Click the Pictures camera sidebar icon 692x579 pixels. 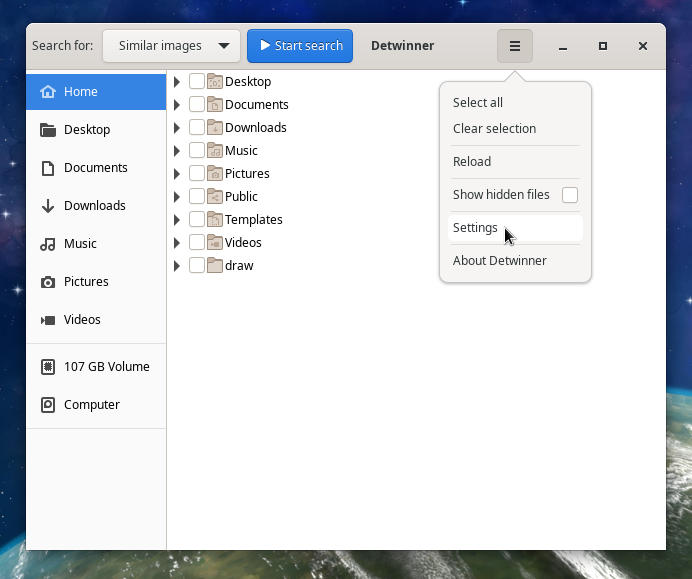(x=47, y=282)
